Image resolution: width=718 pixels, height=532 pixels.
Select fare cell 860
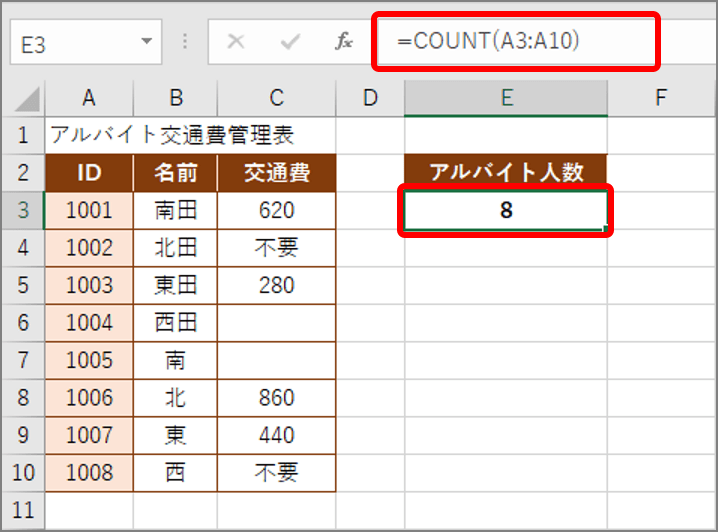pos(277,398)
